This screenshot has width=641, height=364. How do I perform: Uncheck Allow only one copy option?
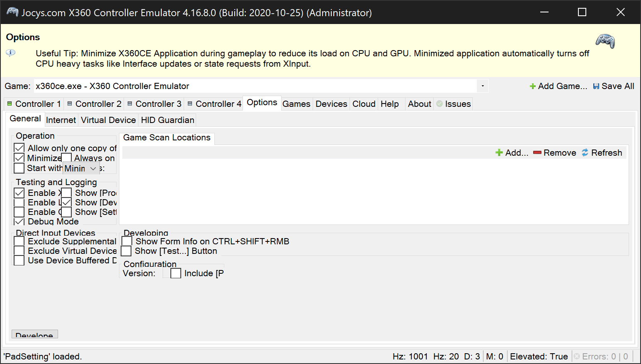(x=19, y=147)
